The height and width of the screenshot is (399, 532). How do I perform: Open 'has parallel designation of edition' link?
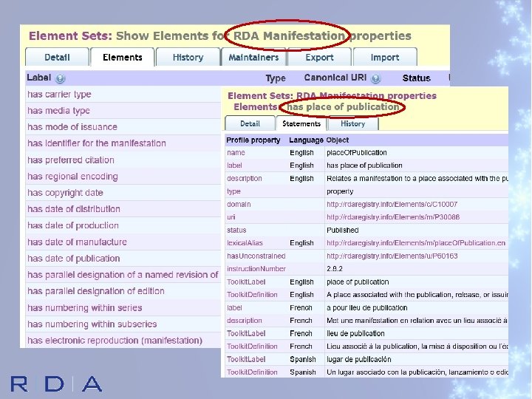click(96, 291)
